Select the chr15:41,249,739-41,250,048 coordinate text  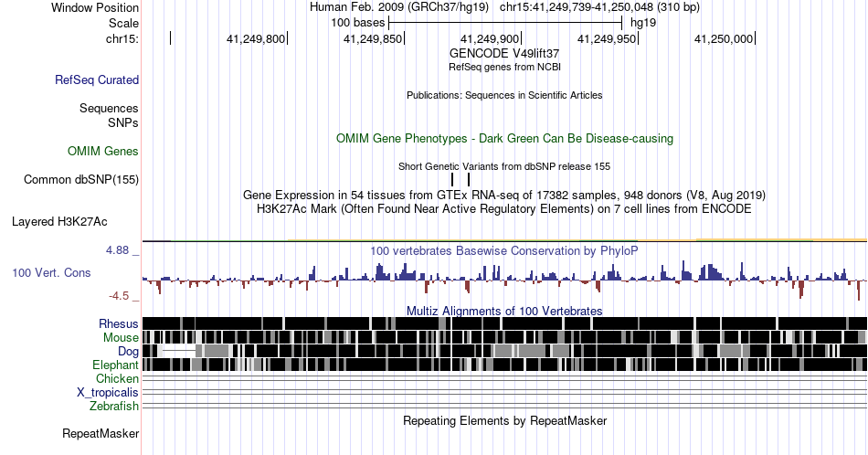click(x=599, y=7)
